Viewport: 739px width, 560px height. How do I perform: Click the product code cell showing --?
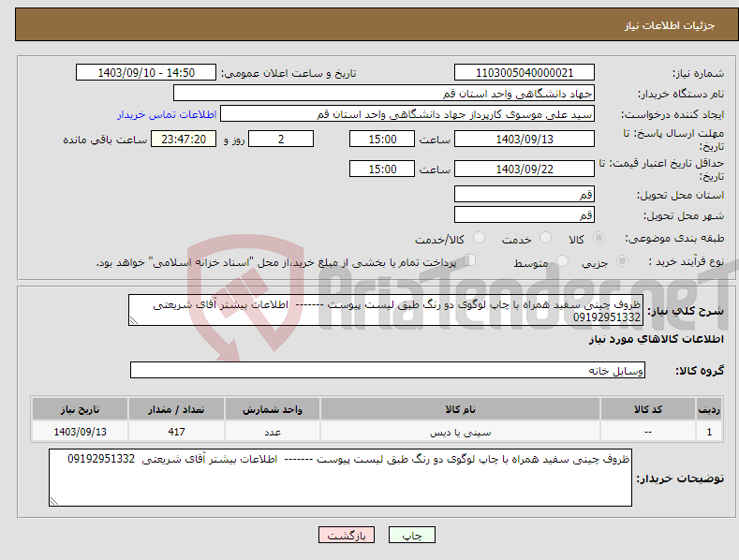(x=647, y=432)
